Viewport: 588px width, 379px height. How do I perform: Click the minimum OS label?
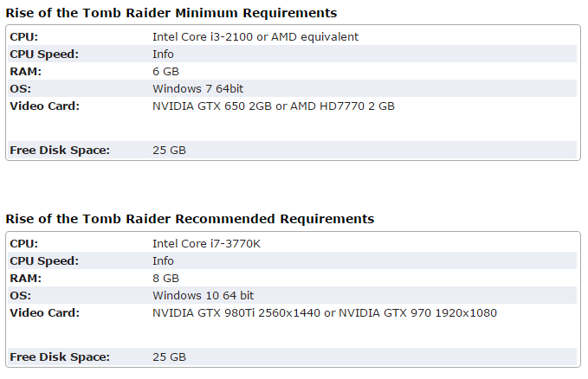coord(21,89)
